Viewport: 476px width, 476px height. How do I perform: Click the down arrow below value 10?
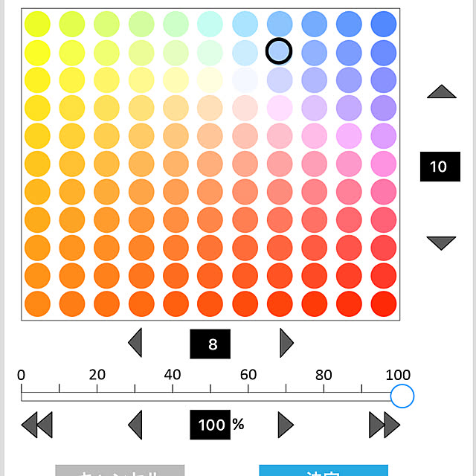click(441, 243)
